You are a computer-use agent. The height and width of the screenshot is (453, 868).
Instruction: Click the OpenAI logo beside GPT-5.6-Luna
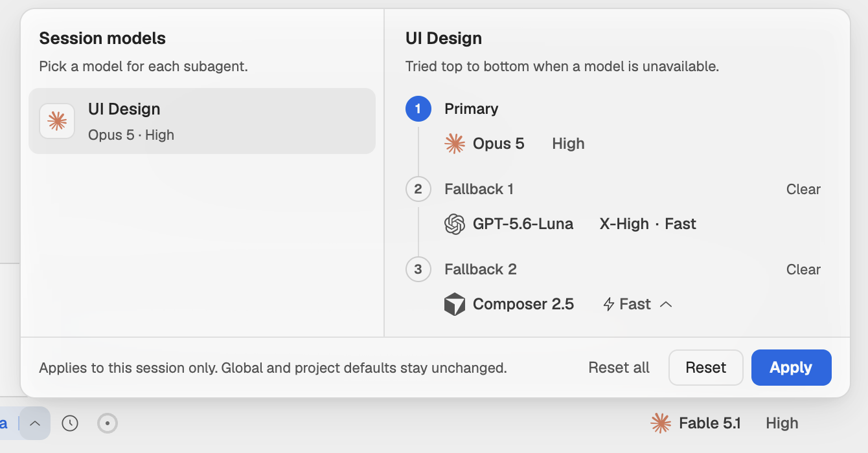455,224
